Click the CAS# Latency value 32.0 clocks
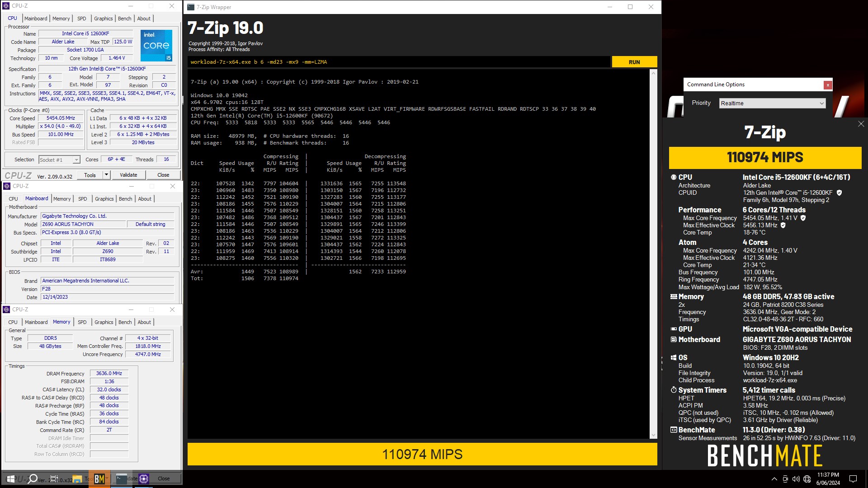868x488 pixels. pyautogui.click(x=109, y=390)
